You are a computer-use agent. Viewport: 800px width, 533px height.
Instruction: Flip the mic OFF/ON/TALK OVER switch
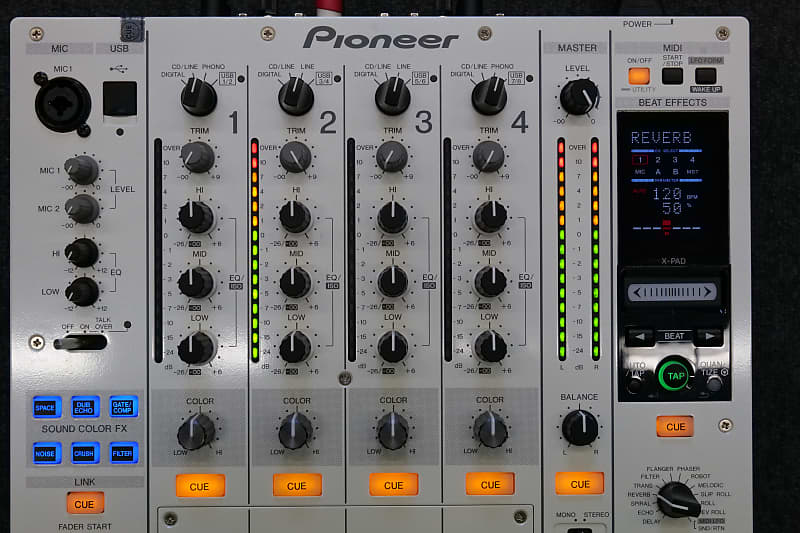point(80,342)
